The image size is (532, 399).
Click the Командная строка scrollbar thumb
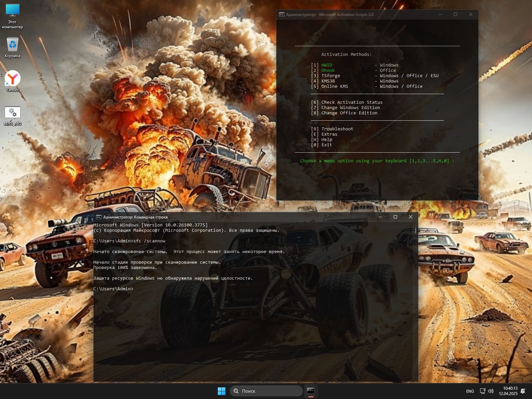click(x=416, y=230)
